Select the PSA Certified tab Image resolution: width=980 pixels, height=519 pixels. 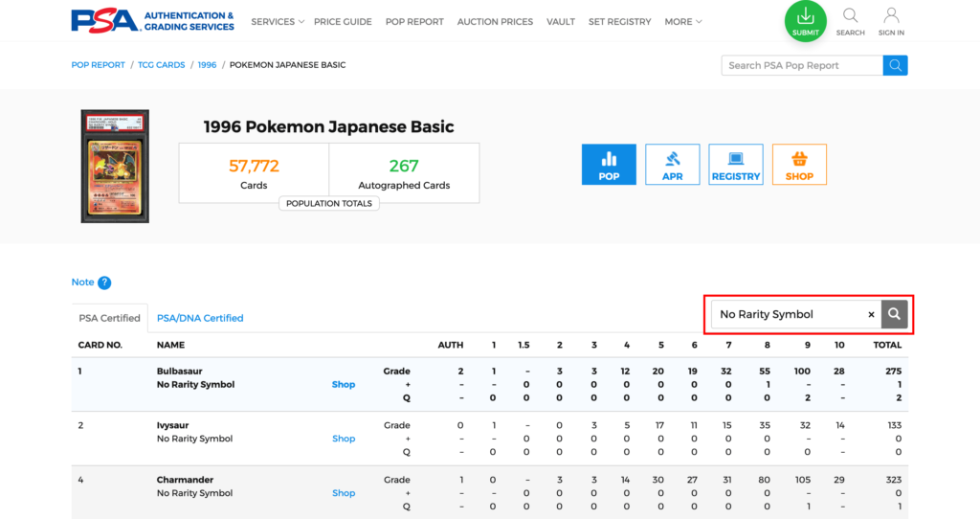coord(109,318)
